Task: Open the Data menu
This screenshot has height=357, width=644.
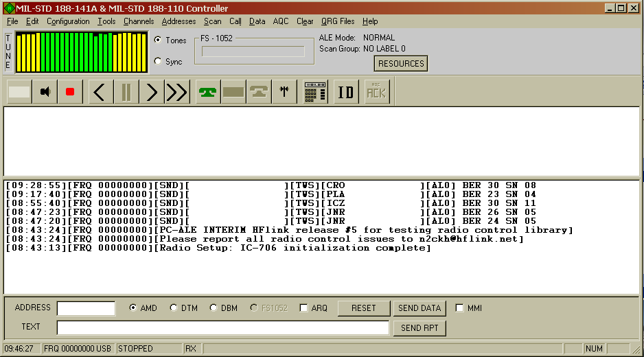Action: 257,21
